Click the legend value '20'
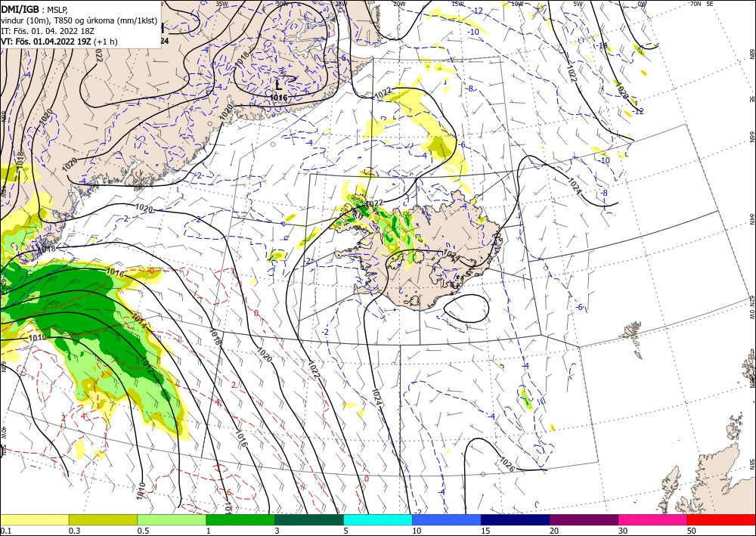Image resolution: width=756 pixels, height=536 pixels. [554, 531]
